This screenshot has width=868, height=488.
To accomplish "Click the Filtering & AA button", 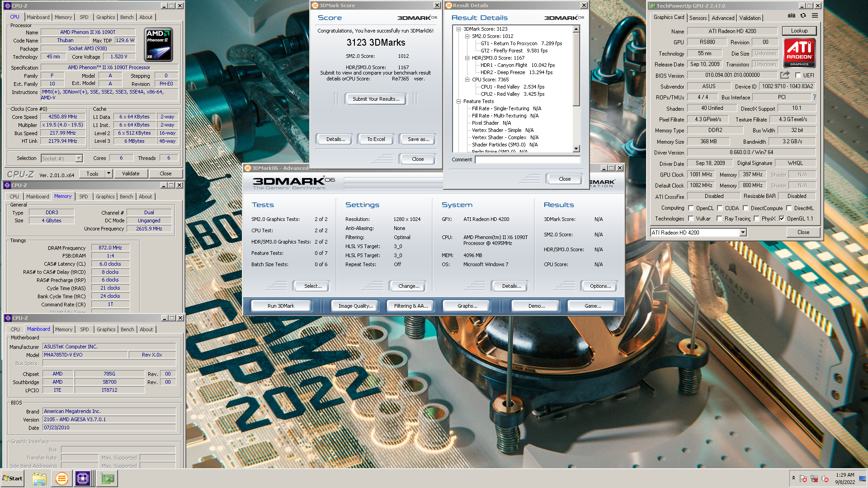I will tap(410, 306).
